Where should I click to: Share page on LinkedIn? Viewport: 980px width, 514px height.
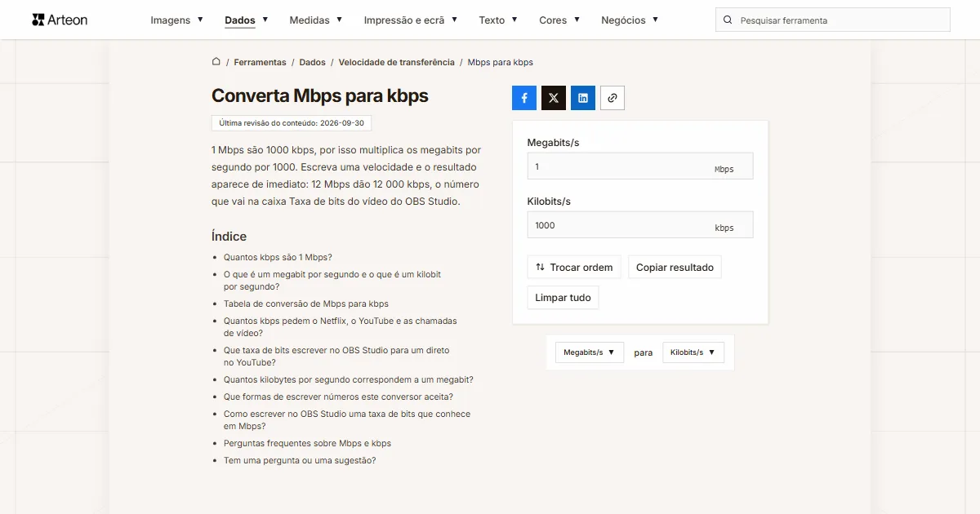583,98
